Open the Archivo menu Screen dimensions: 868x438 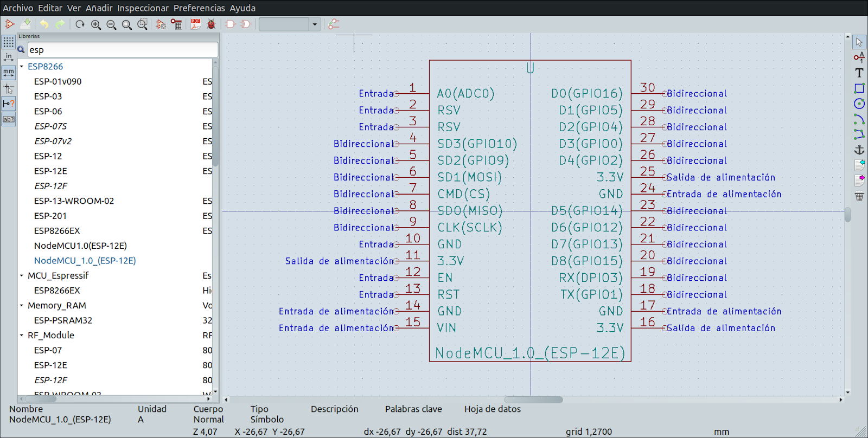18,8
